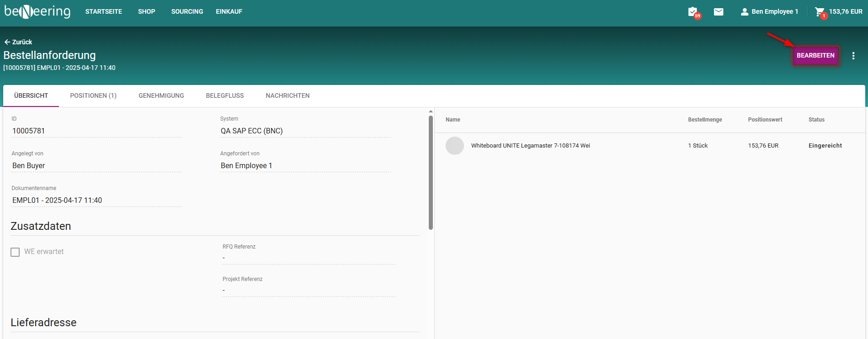Open the Ben Employee 1 user menu
868x339 pixels.
coord(774,12)
